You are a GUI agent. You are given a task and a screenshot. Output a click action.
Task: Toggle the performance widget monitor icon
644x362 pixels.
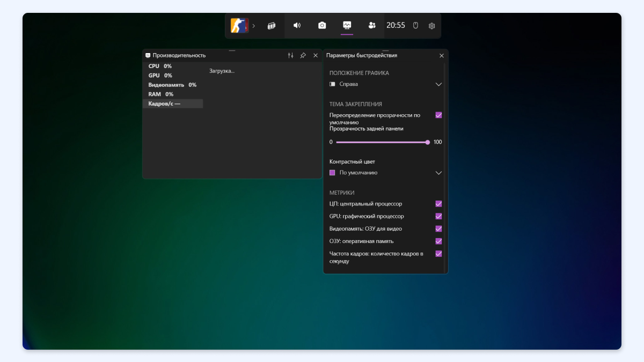pyautogui.click(x=347, y=25)
